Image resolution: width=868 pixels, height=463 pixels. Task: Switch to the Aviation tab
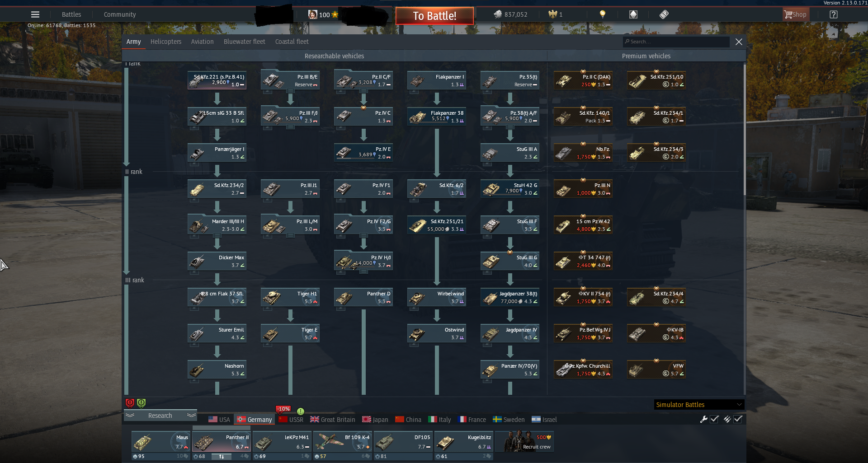coord(202,42)
